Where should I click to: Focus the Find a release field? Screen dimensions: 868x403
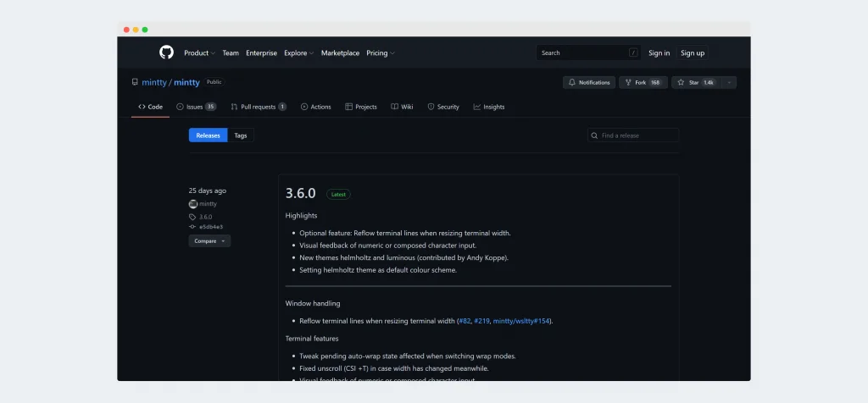[633, 135]
